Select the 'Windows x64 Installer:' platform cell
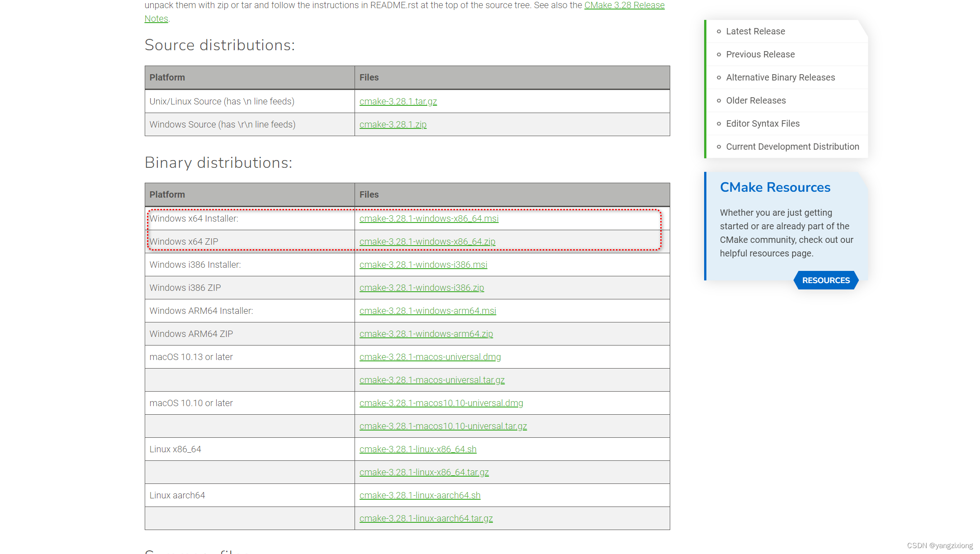 tap(250, 218)
